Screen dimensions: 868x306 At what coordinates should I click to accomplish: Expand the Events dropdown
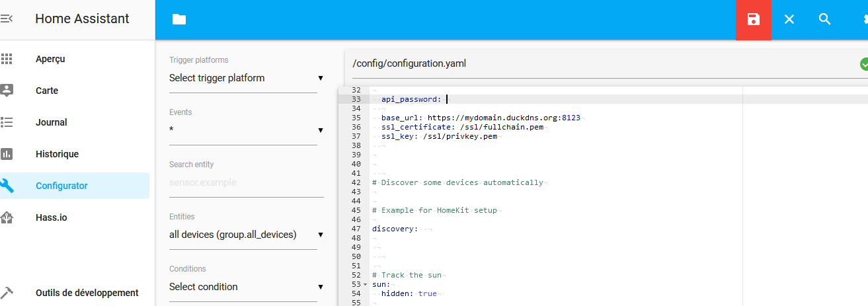pos(246,130)
